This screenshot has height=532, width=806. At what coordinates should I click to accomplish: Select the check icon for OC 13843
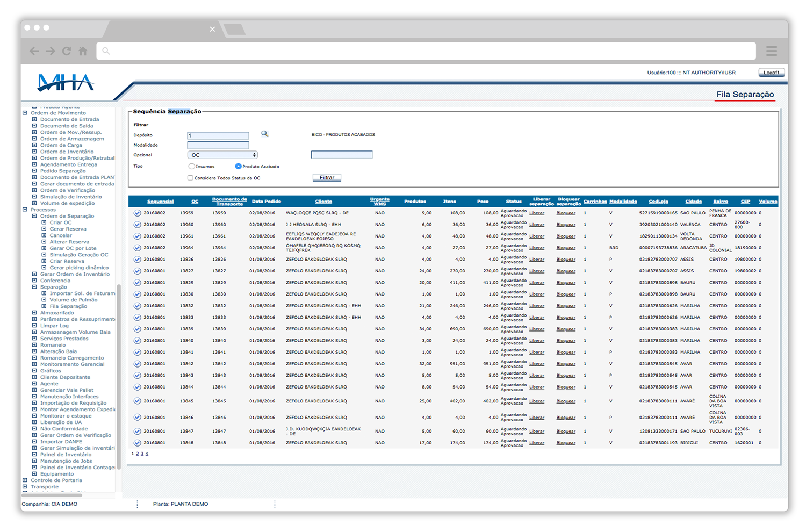tap(138, 376)
